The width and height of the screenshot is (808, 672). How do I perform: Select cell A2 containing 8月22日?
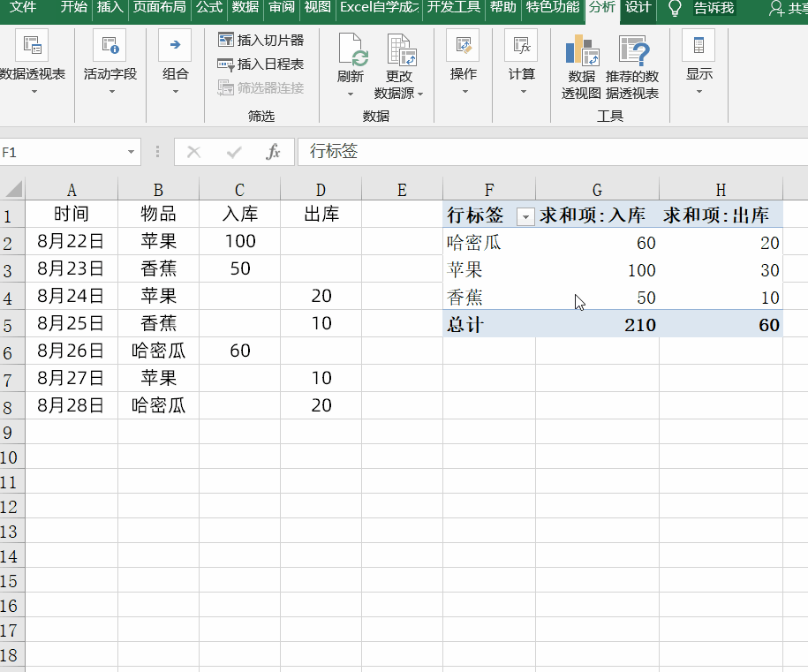click(x=71, y=241)
